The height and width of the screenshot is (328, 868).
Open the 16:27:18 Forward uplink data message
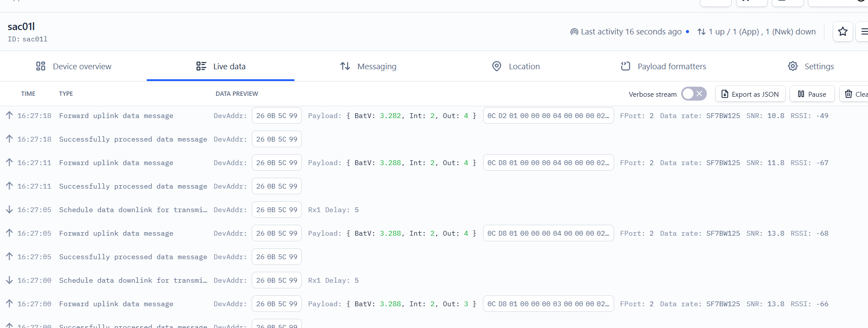click(434, 115)
